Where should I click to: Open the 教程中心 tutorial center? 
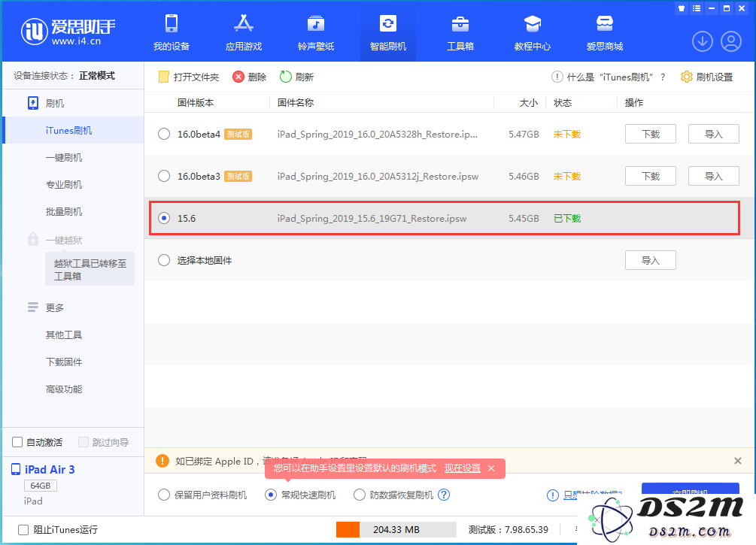[x=533, y=33]
